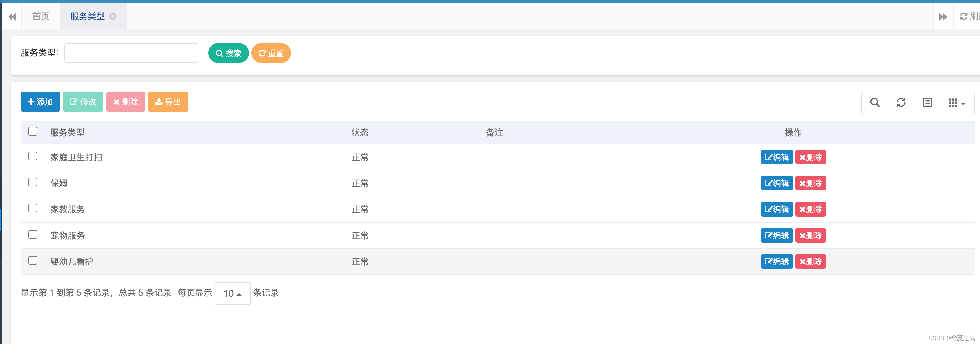Check the 宠物服务 row checkbox
Image resolution: width=980 pixels, height=344 pixels.
click(x=33, y=235)
